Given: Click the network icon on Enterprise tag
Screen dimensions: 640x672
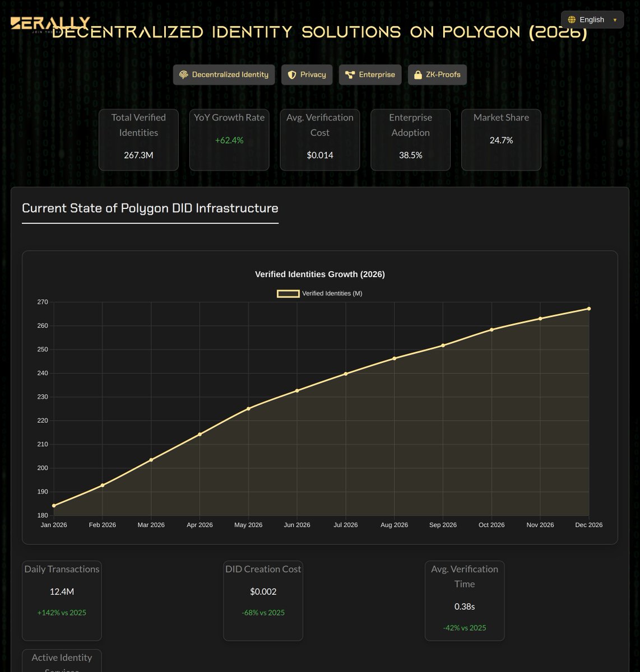Looking at the screenshot, I should tap(350, 74).
